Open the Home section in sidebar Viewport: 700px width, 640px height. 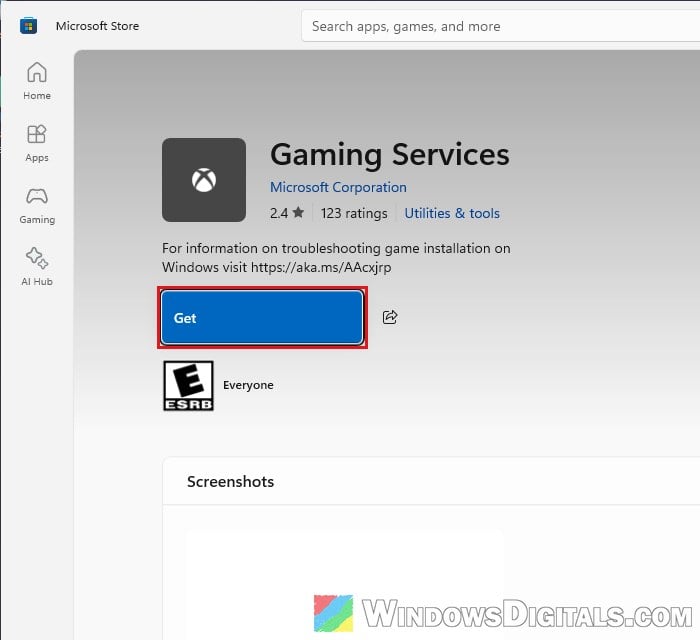tap(37, 81)
